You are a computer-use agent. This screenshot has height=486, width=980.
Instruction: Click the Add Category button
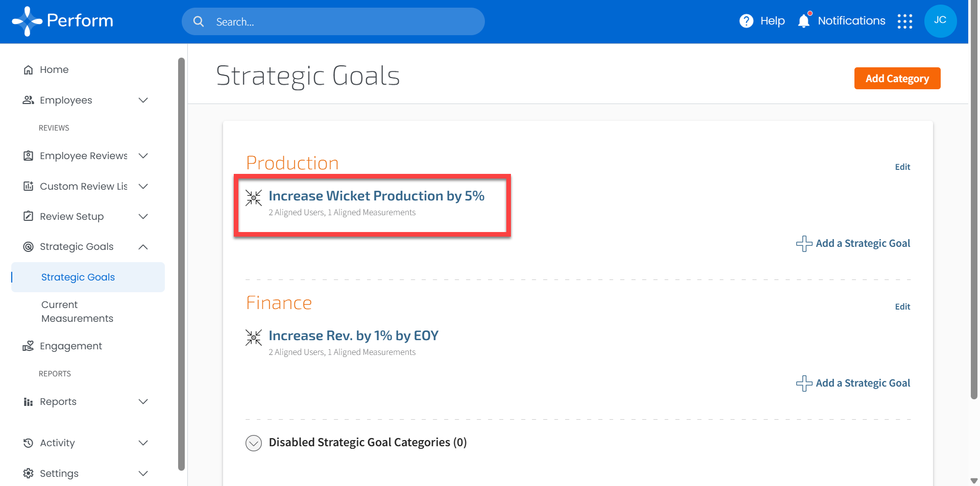(897, 79)
